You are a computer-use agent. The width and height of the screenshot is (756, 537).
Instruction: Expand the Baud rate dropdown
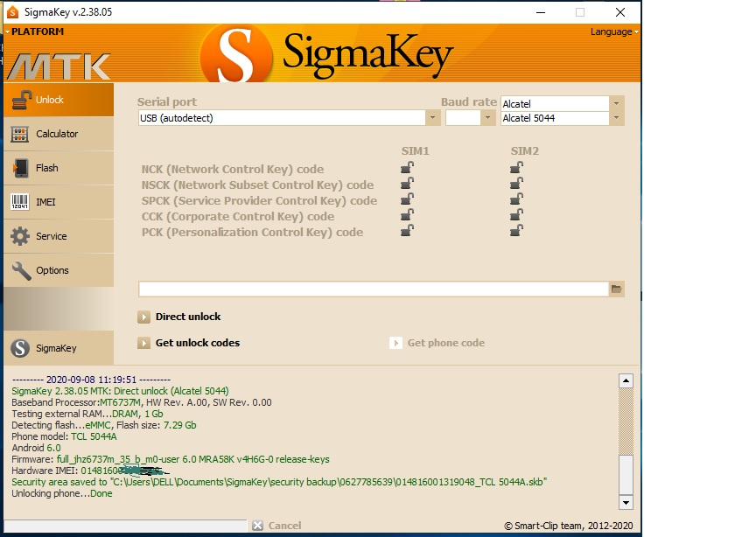[x=488, y=117]
